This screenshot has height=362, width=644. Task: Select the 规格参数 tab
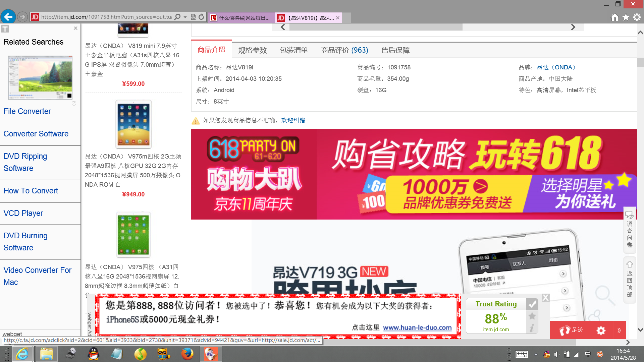coord(253,50)
